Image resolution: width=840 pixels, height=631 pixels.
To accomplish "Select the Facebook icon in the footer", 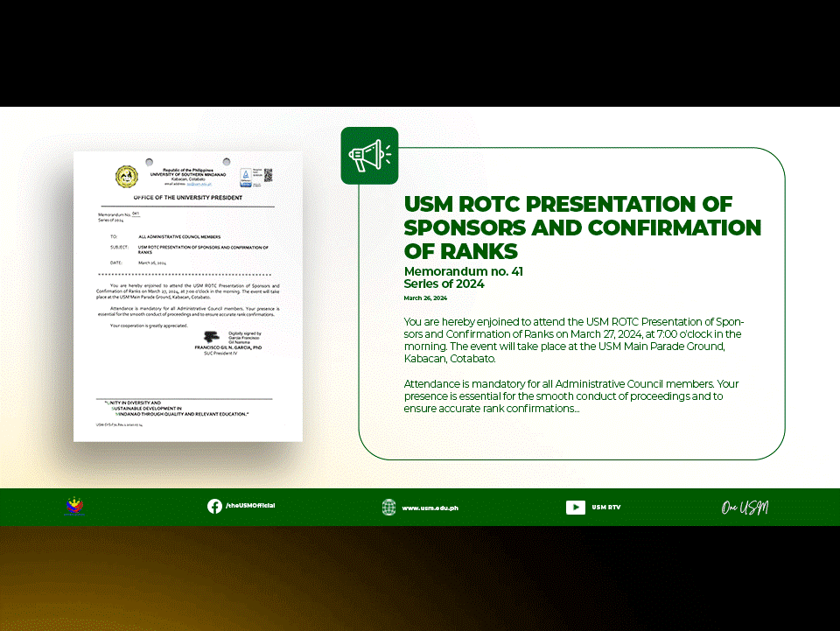I will (x=214, y=507).
